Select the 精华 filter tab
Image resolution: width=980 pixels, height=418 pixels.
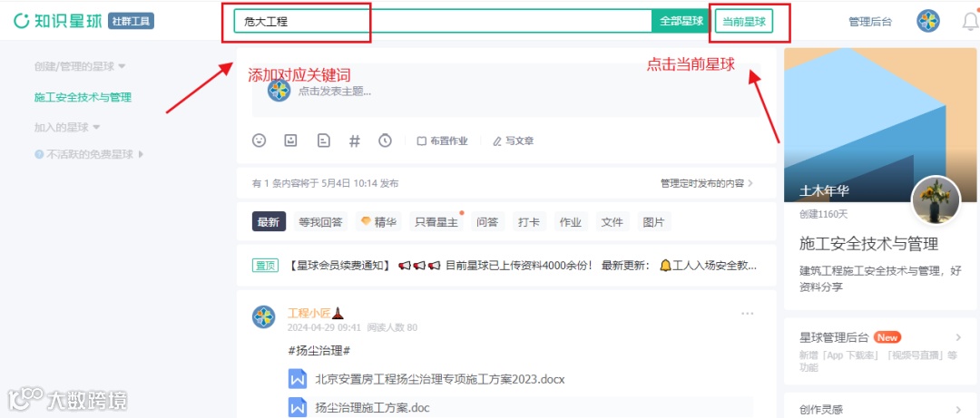click(378, 222)
